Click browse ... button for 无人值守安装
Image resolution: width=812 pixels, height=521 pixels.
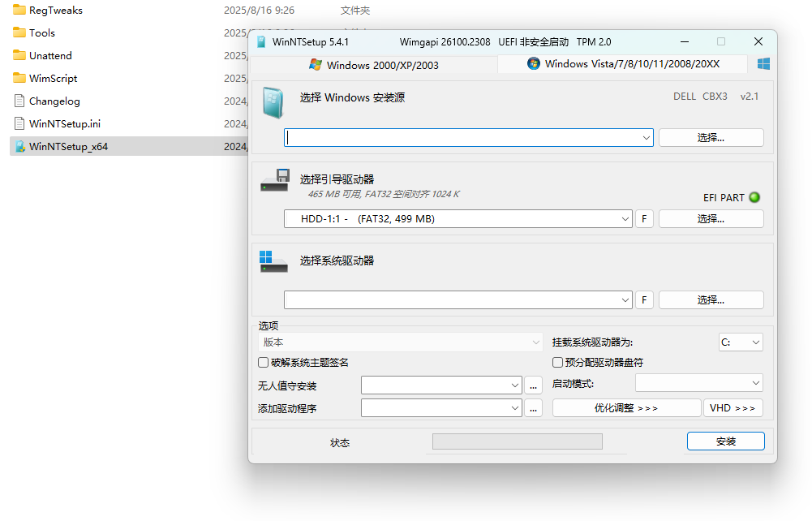[x=534, y=385]
